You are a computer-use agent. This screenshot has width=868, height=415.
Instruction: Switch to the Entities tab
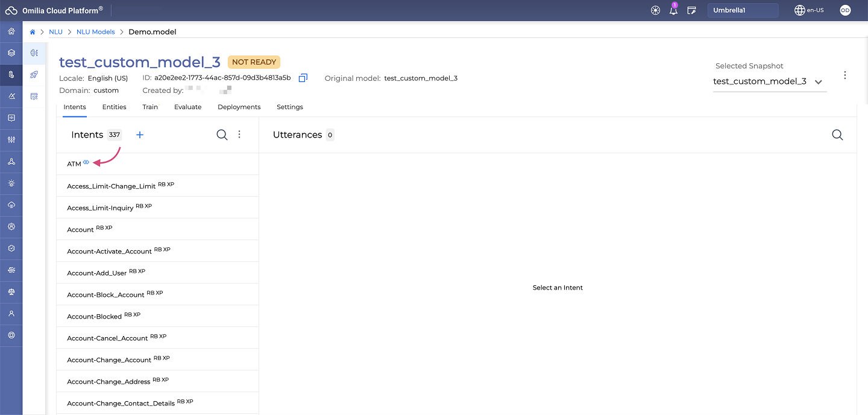coord(114,107)
